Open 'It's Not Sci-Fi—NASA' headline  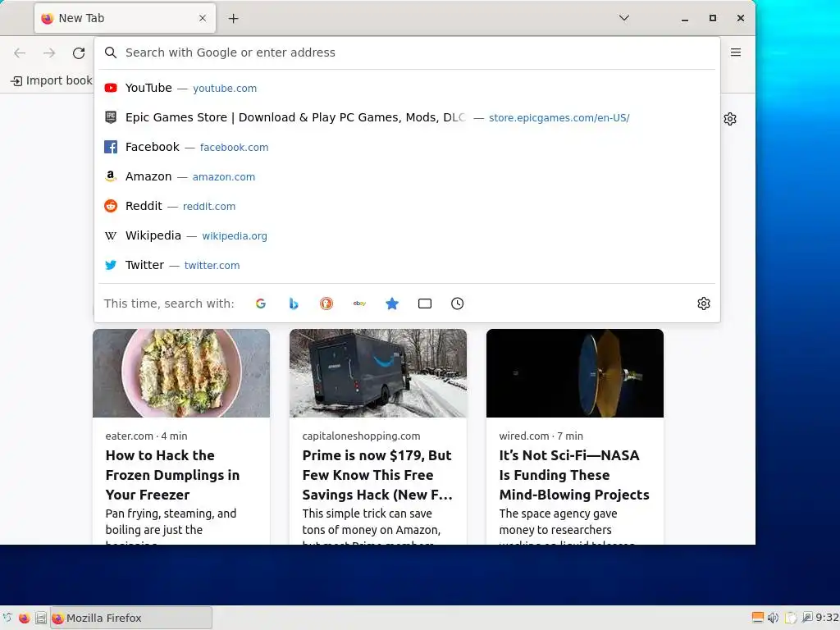click(x=574, y=475)
